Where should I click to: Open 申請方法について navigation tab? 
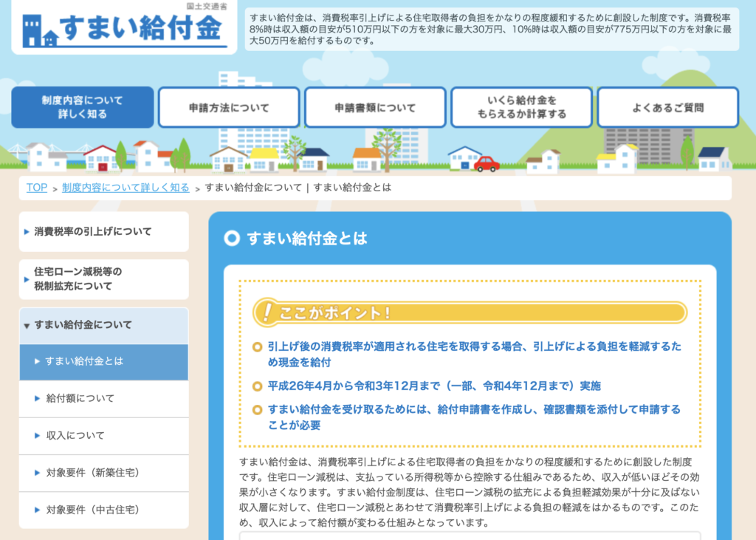(x=229, y=107)
